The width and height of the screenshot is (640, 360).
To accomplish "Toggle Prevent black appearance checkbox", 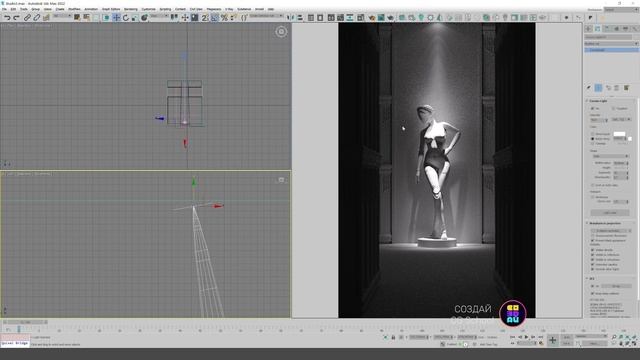I will [593, 240].
